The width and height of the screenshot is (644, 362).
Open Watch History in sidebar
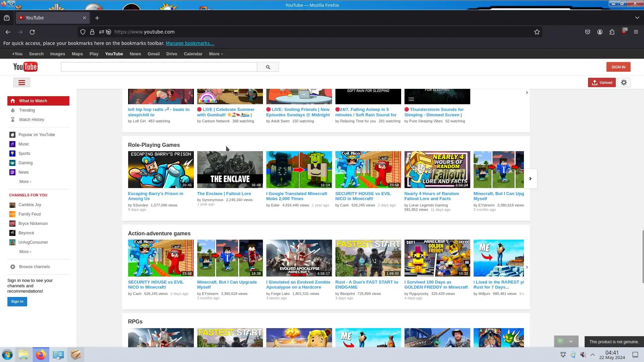tap(31, 120)
